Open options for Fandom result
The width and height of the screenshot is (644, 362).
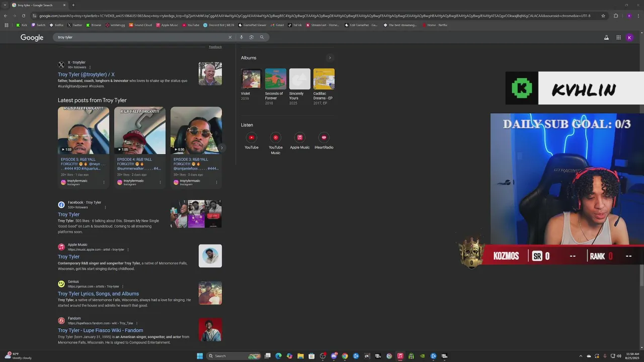pyautogui.click(x=136, y=323)
